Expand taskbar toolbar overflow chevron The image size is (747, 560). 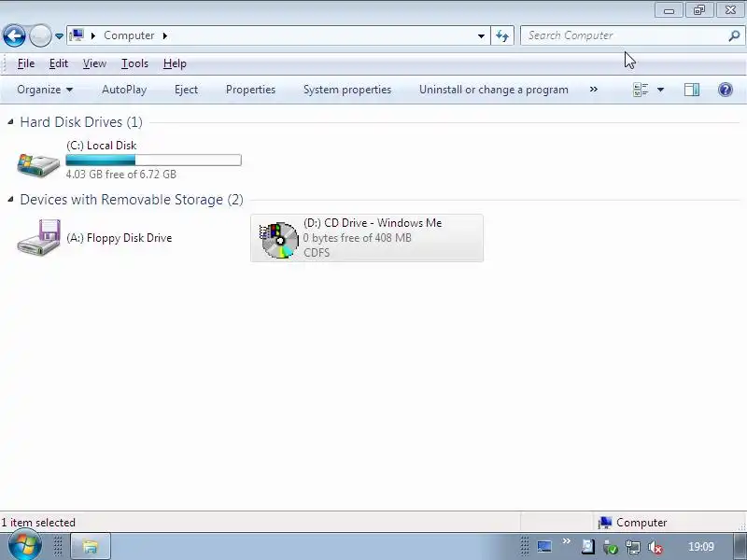click(567, 541)
